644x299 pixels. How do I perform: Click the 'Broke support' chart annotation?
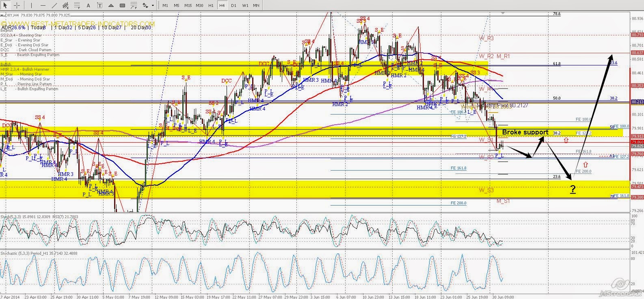pos(525,132)
